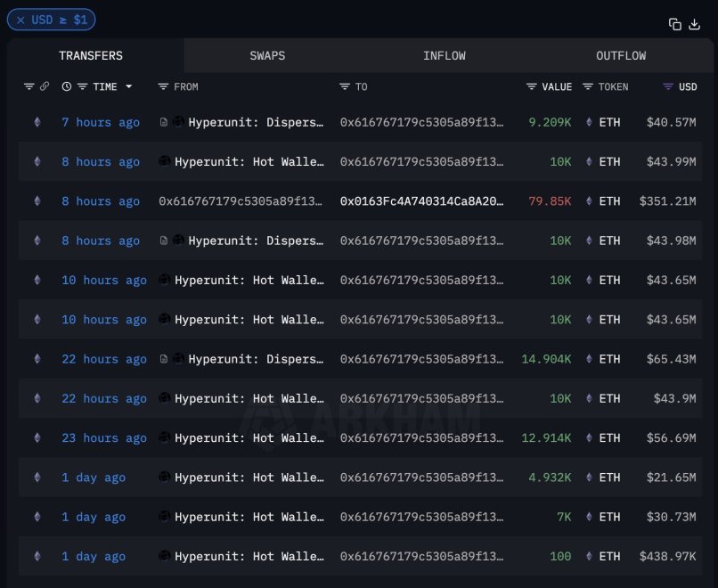Click the clock icon in the TIME column header
Screen dimensions: 718x588
tap(65, 86)
